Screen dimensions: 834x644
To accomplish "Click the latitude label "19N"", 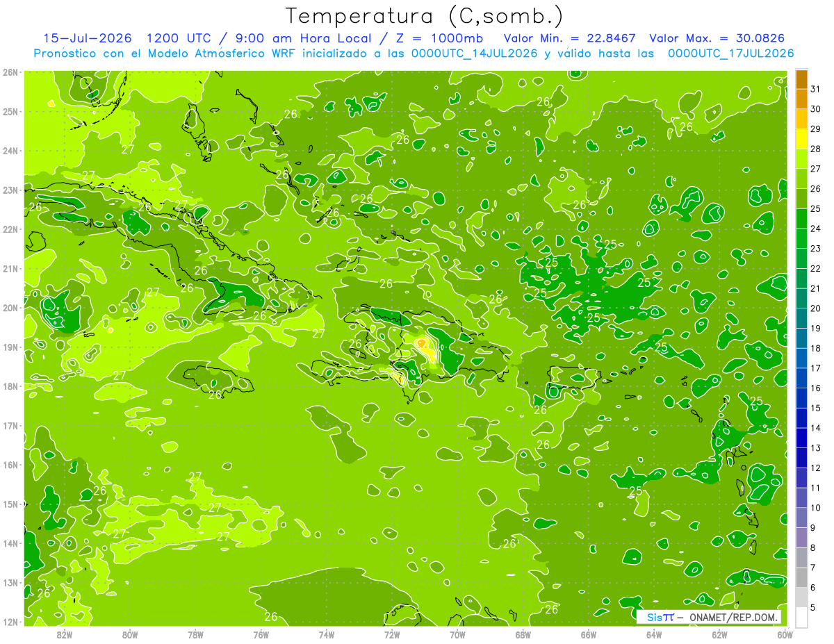I will tap(10, 347).
